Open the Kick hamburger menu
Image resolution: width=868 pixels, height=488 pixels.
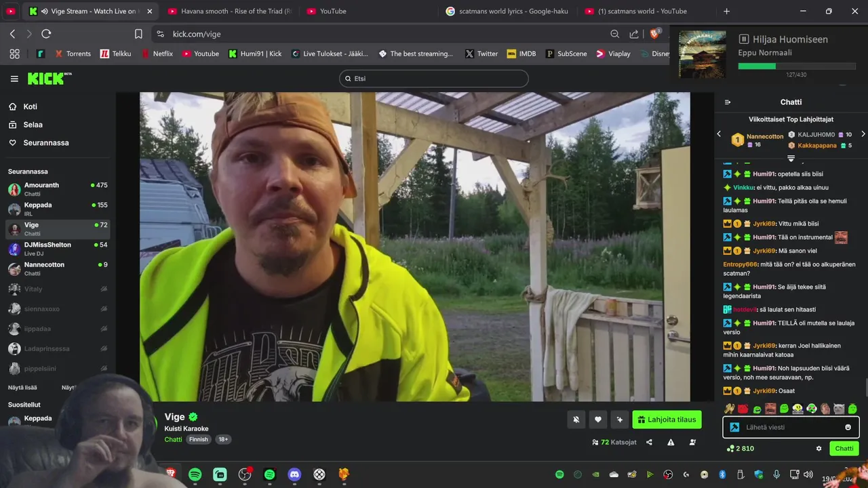[14, 79]
